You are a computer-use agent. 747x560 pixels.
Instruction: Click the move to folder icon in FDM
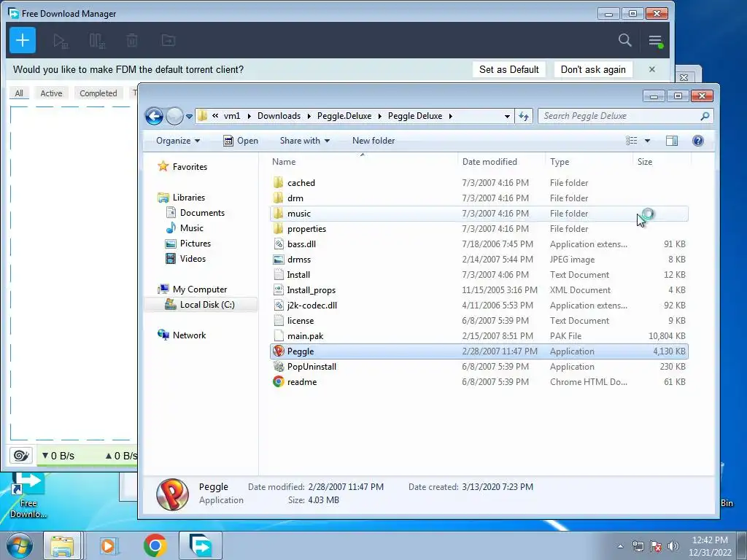[x=169, y=41]
